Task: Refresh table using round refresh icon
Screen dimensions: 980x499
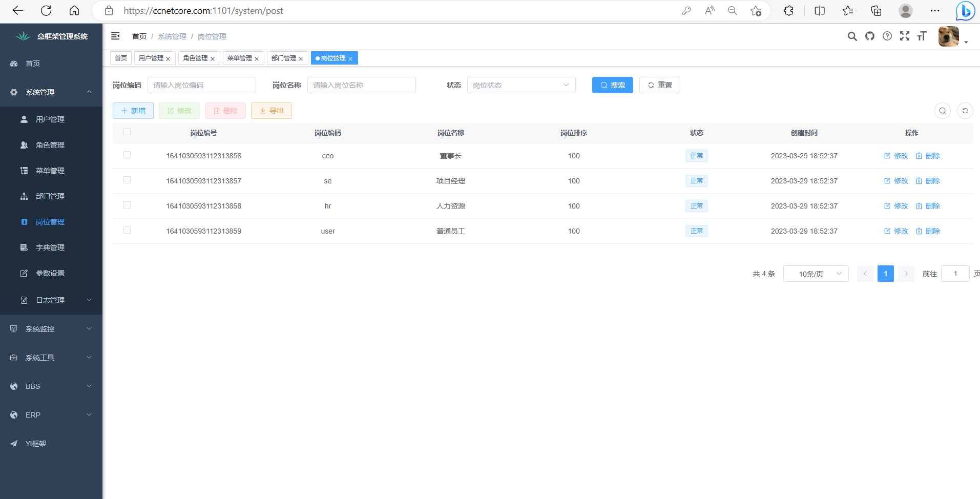Action: click(965, 111)
